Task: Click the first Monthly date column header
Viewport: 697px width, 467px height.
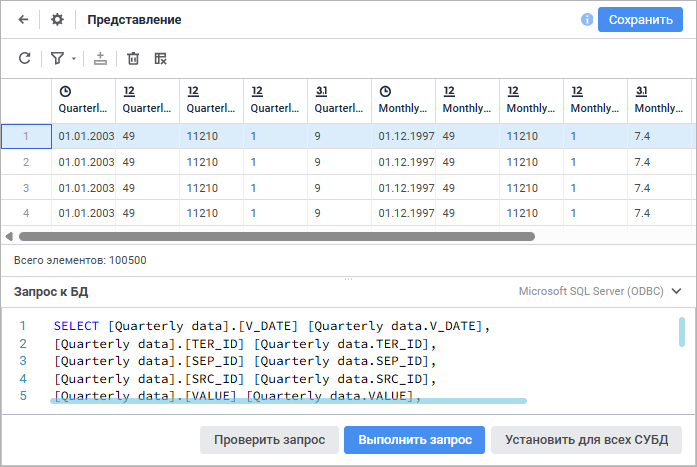Action: [x=404, y=101]
